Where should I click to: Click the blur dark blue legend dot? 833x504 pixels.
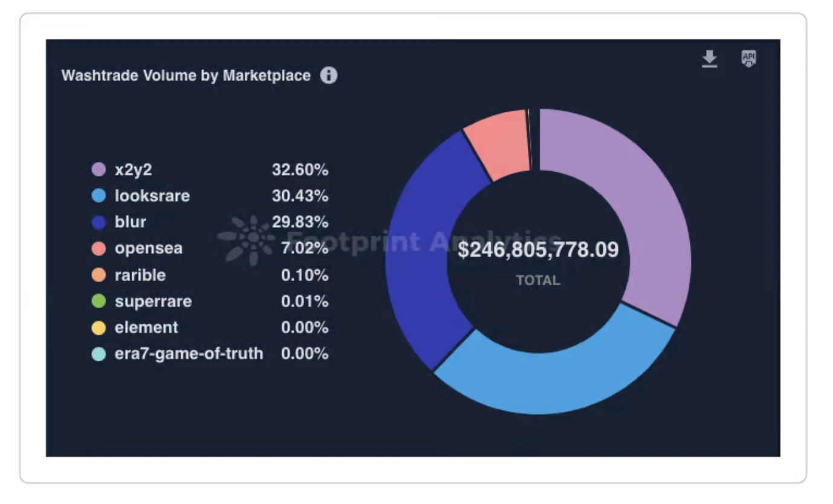click(99, 222)
